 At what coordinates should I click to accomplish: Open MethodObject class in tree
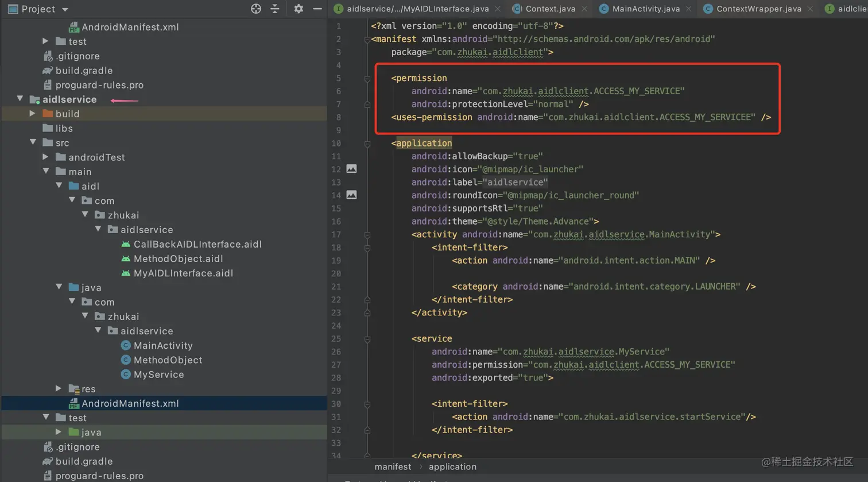pyautogui.click(x=168, y=360)
